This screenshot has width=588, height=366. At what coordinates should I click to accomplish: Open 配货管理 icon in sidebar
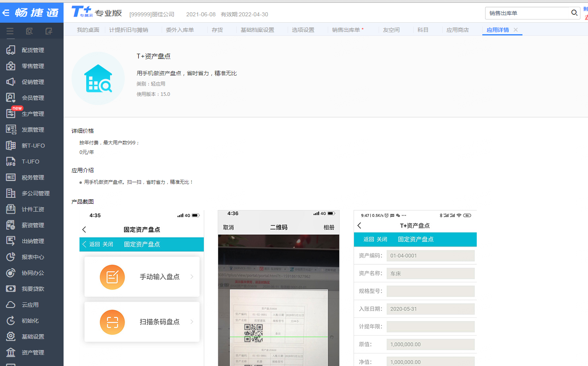pos(11,50)
